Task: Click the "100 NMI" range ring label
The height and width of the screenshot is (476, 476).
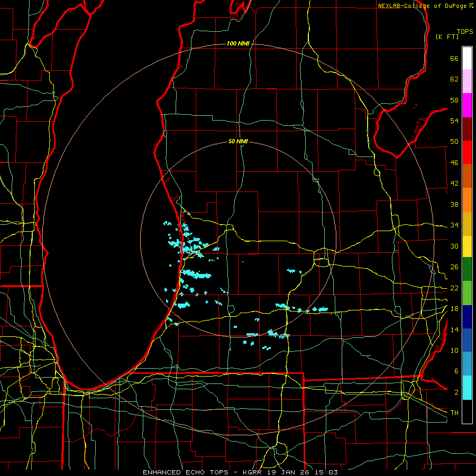Action: coord(238,44)
